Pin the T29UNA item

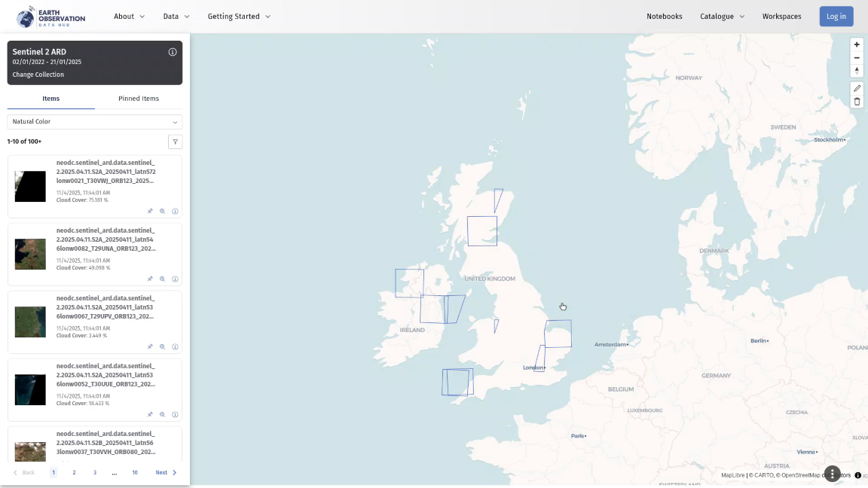point(150,279)
